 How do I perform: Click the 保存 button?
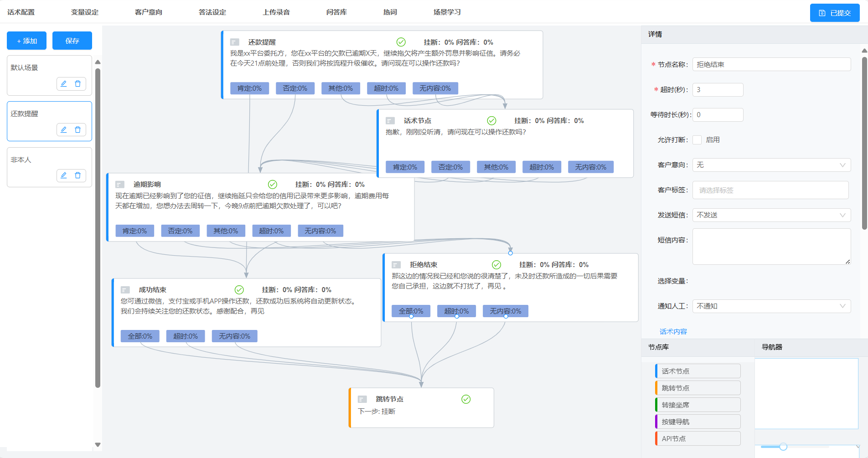[72, 41]
